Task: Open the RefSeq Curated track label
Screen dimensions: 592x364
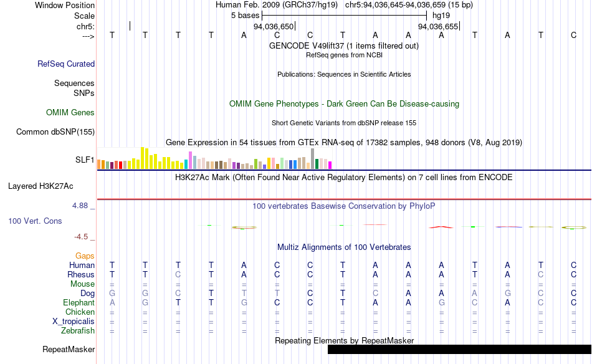Action: [66, 64]
